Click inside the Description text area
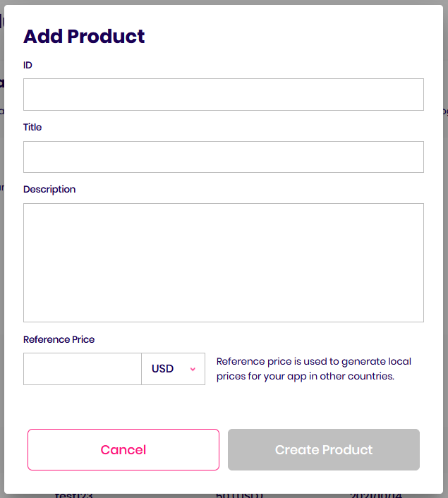 pyautogui.click(x=223, y=262)
